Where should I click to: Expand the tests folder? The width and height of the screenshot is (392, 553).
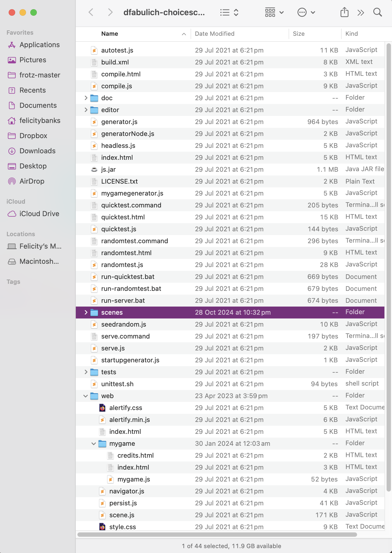(86, 372)
